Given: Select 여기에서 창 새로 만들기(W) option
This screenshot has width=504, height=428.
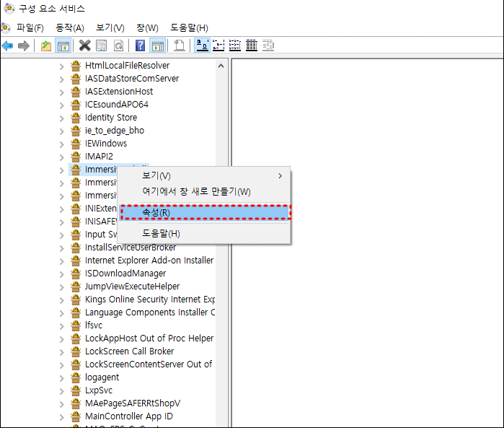Looking at the screenshot, I should click(x=196, y=191).
